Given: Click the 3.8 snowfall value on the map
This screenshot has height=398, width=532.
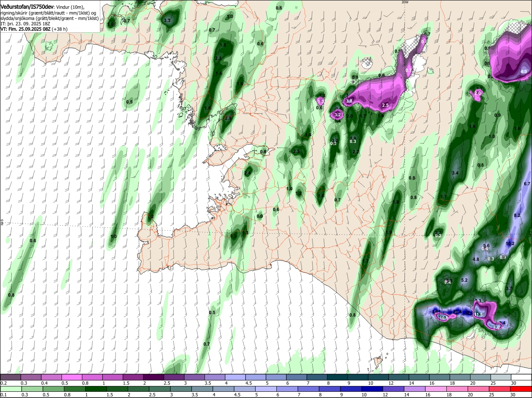Looking at the screenshot, I should pyautogui.click(x=349, y=101).
